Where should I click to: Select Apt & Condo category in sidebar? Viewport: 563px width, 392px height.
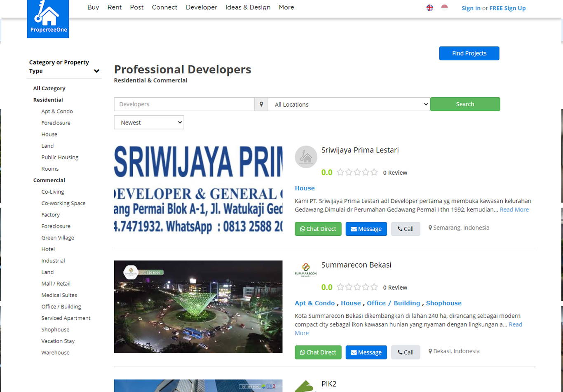[x=57, y=111]
